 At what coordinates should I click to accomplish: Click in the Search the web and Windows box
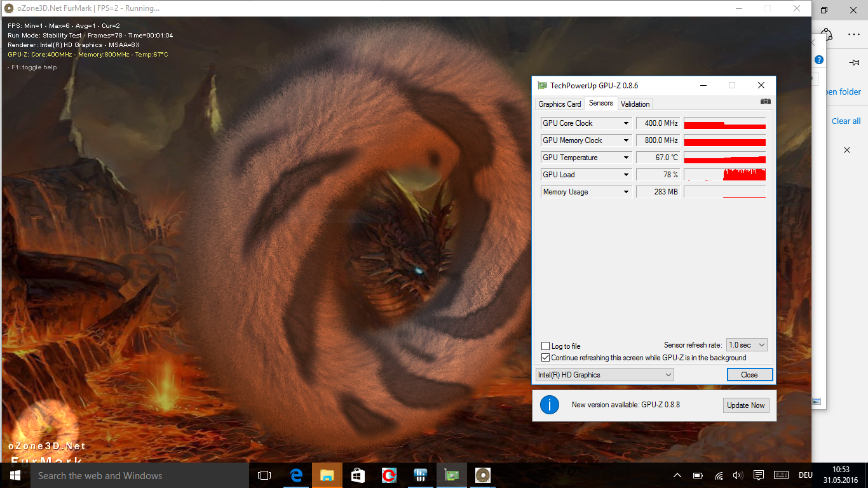tap(139, 475)
